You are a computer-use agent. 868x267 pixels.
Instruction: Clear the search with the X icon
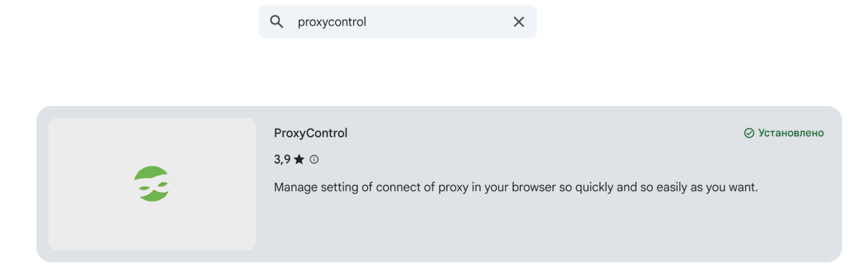(519, 22)
